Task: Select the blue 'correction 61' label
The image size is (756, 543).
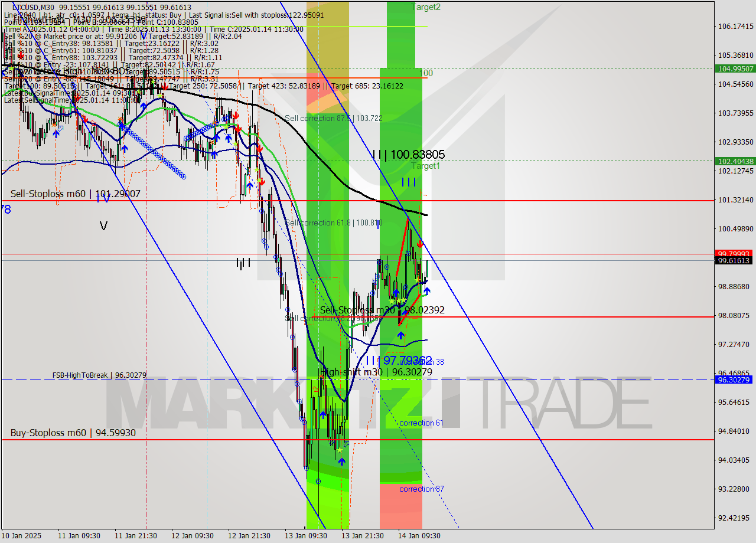Action: pyautogui.click(x=421, y=423)
